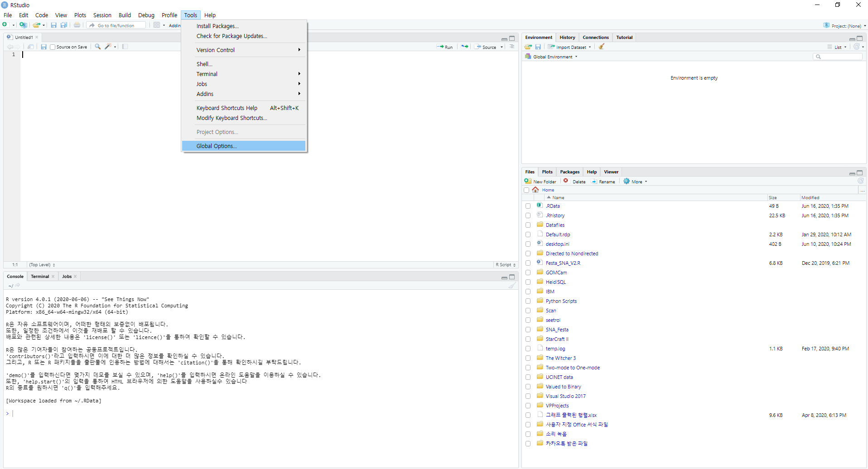Check the box for temp.log file
The height and width of the screenshot is (469, 868).
[528, 349]
